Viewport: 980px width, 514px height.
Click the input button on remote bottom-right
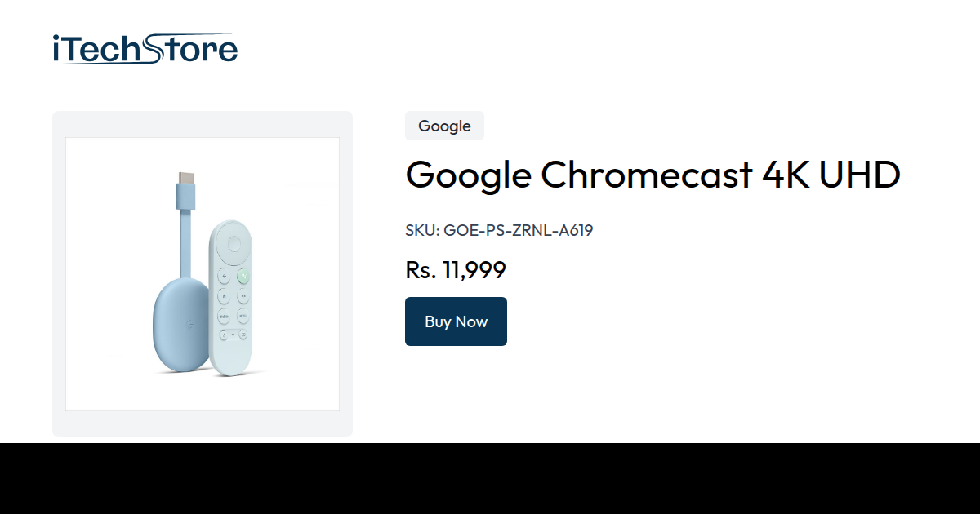tap(243, 334)
